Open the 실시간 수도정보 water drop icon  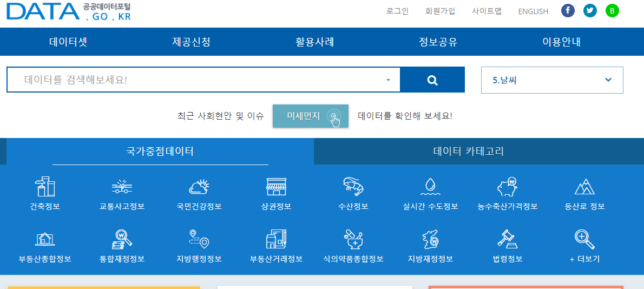tap(430, 187)
